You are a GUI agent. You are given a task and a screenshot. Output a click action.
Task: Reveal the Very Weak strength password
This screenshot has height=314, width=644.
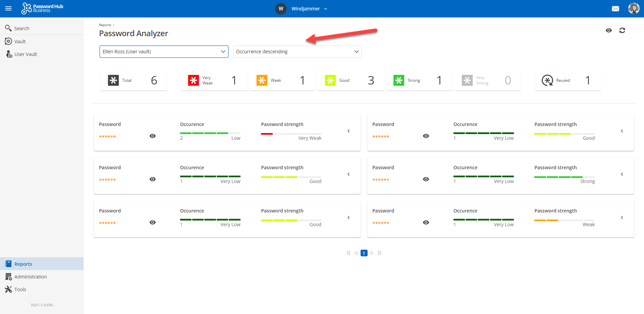(x=153, y=136)
